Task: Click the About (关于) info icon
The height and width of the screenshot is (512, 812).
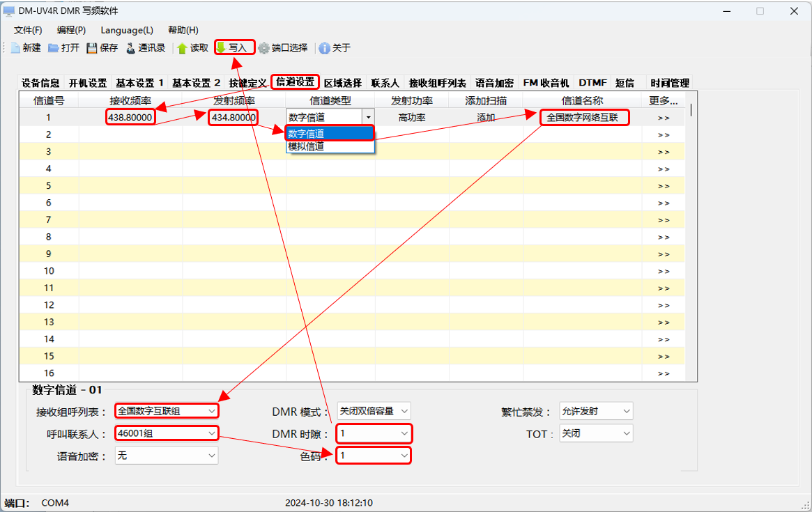Action: coord(324,48)
